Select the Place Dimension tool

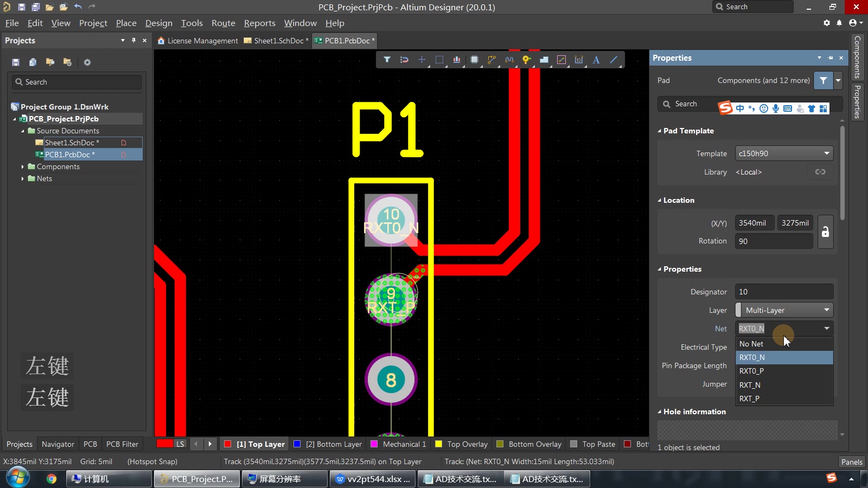pyautogui.click(x=579, y=60)
